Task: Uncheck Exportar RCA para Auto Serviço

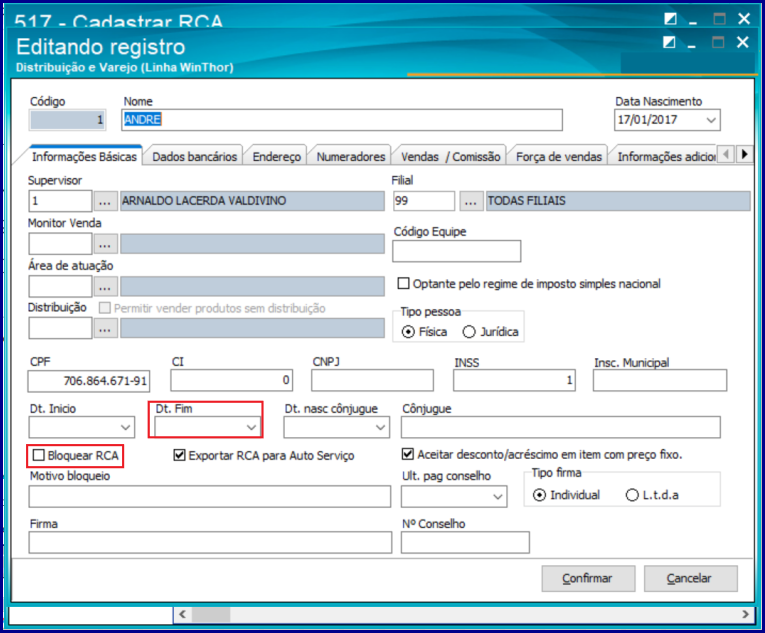Action: point(180,455)
